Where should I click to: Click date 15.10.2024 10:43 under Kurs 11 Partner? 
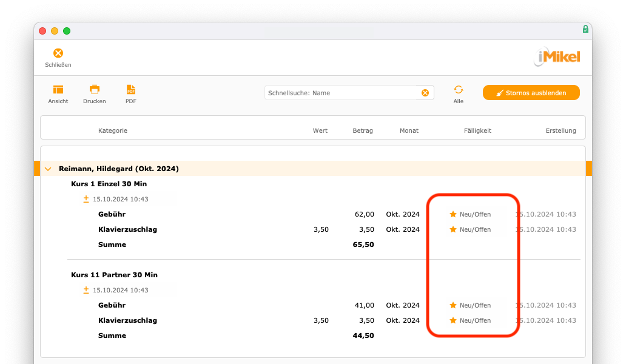coord(121,290)
